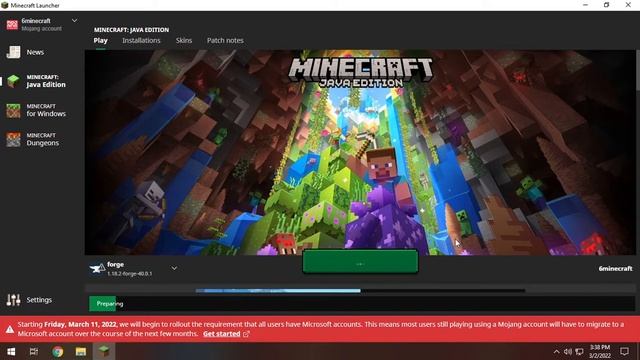Image resolution: width=640 pixels, height=360 pixels.
Task: Open Settings sliders icon
Action: click(x=13, y=300)
